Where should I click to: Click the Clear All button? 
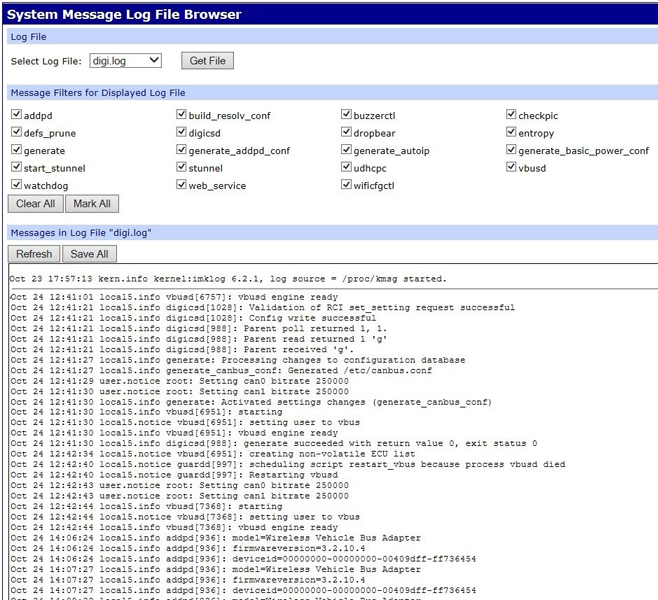(x=36, y=203)
